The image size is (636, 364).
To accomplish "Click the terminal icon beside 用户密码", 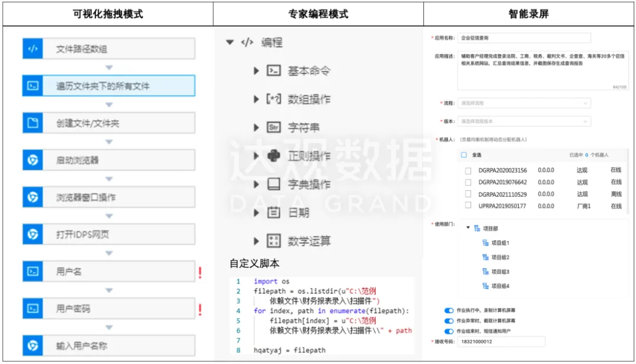I will (x=32, y=309).
